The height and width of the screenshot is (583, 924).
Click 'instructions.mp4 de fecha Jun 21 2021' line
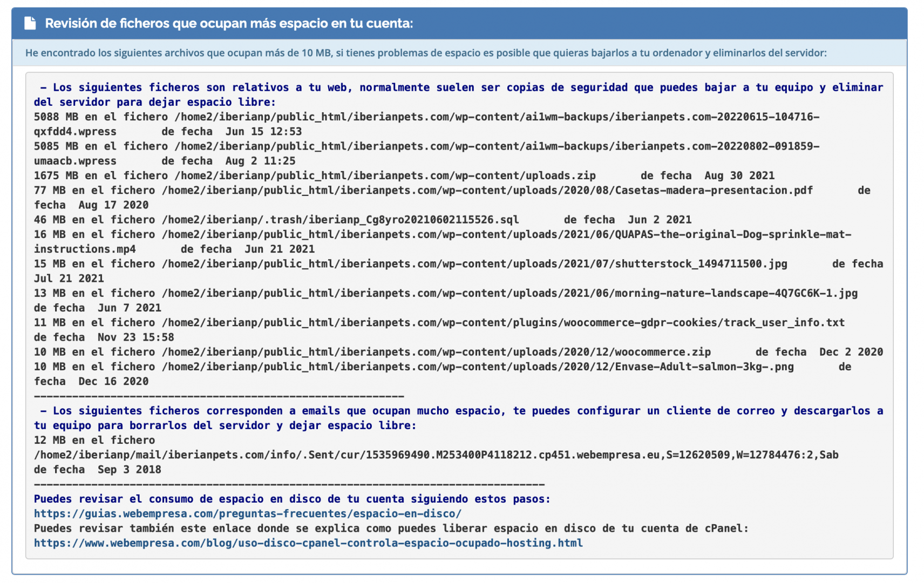(174, 249)
